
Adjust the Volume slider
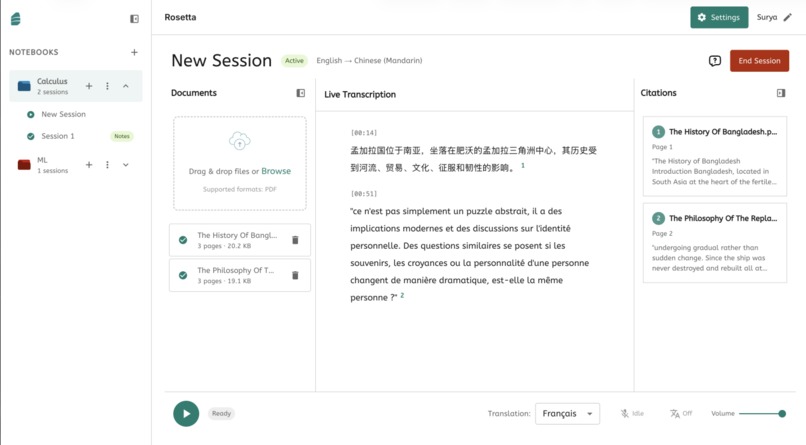pos(762,414)
